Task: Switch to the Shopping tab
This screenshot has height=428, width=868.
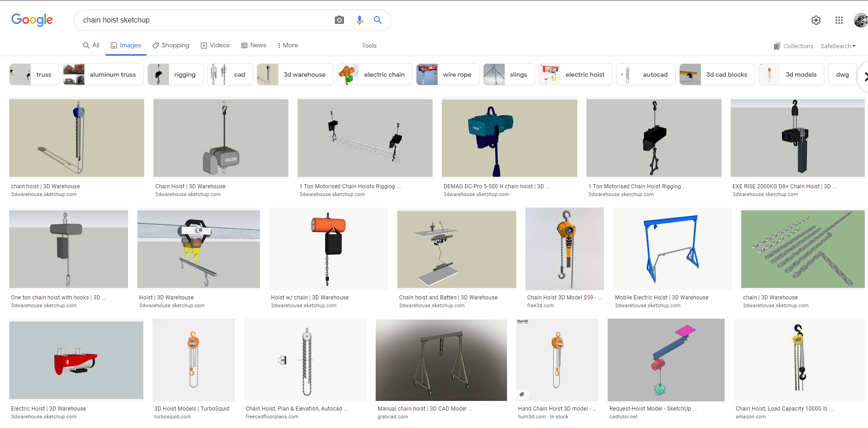Action: (171, 45)
